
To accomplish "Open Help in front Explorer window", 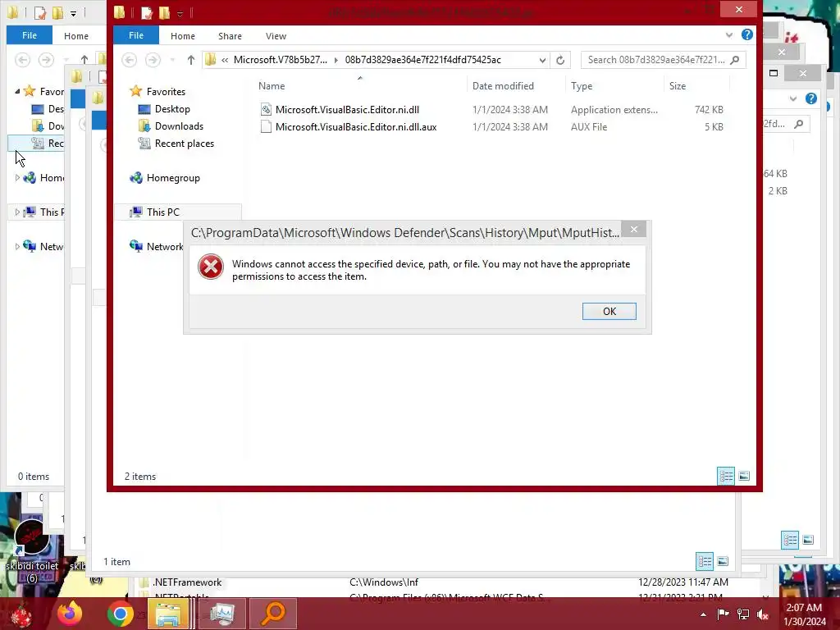I will coord(746,34).
